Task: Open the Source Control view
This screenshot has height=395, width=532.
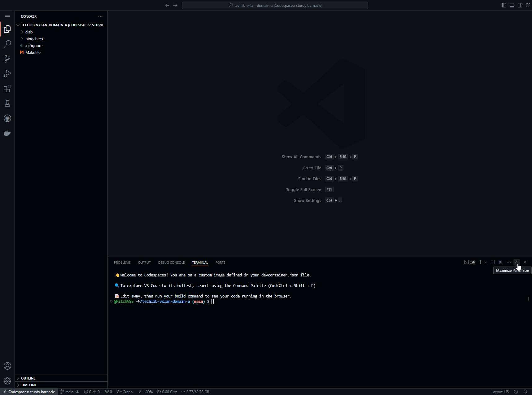Action: coord(7,59)
